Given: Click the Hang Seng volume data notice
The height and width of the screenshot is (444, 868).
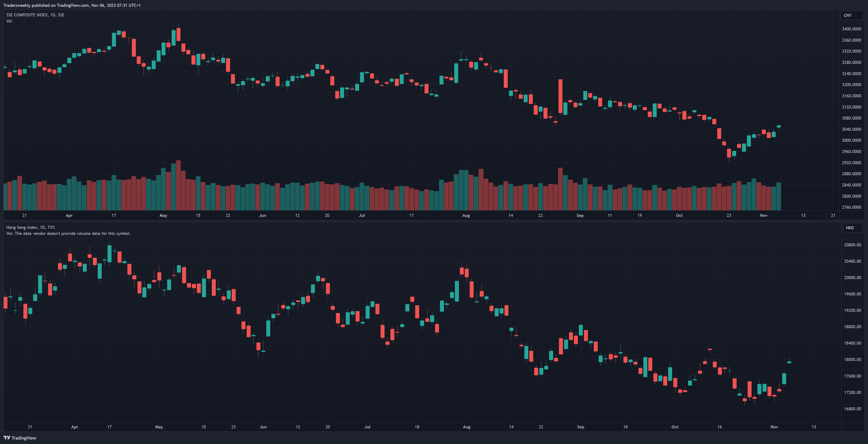Looking at the screenshot, I should [x=68, y=233].
